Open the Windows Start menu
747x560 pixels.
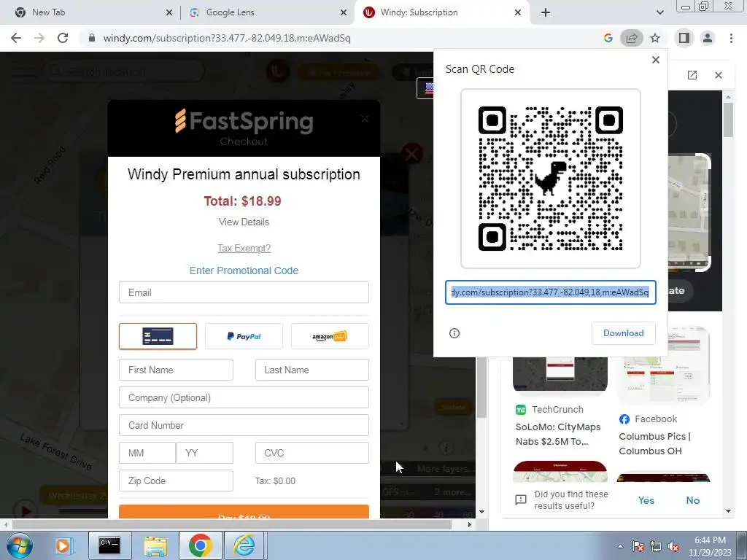tap(18, 545)
